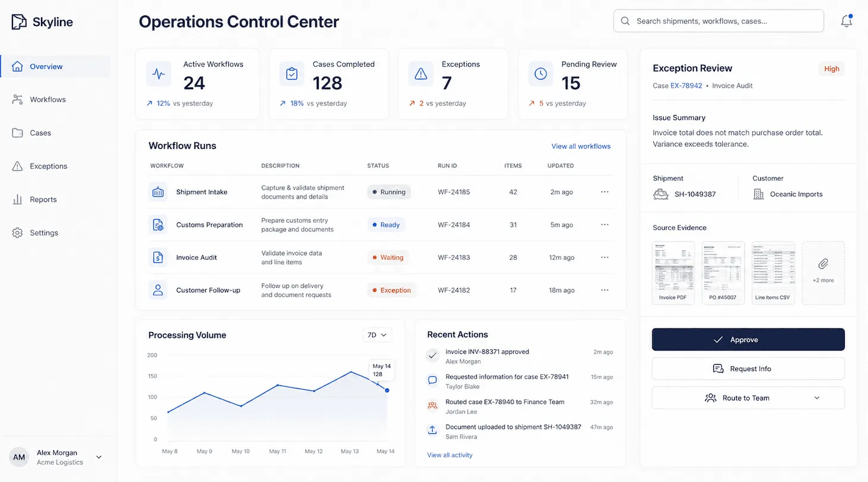Click the May 14 chart data point
Image resolution: width=868 pixels, height=482 pixels.
click(387, 390)
